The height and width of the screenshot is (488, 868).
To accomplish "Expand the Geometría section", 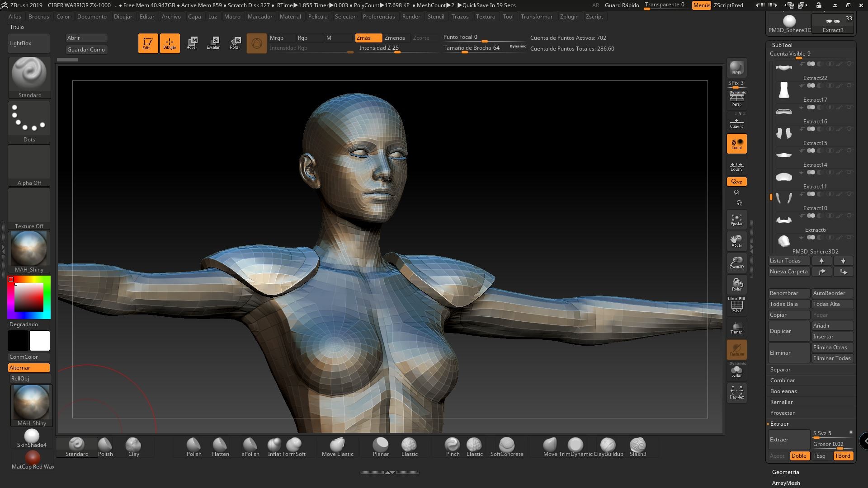I will (x=785, y=472).
